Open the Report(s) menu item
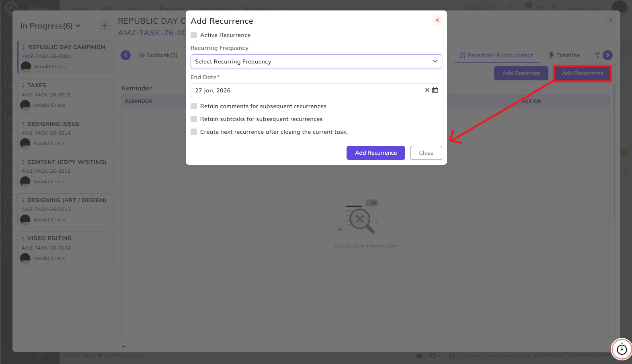632x364 pixels. (172, 8)
